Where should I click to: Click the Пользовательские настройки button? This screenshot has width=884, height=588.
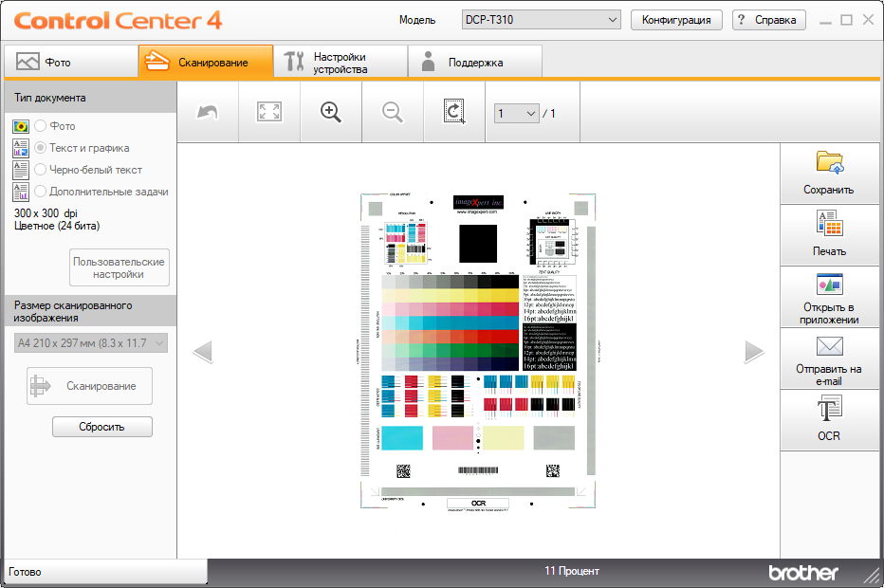(120, 267)
